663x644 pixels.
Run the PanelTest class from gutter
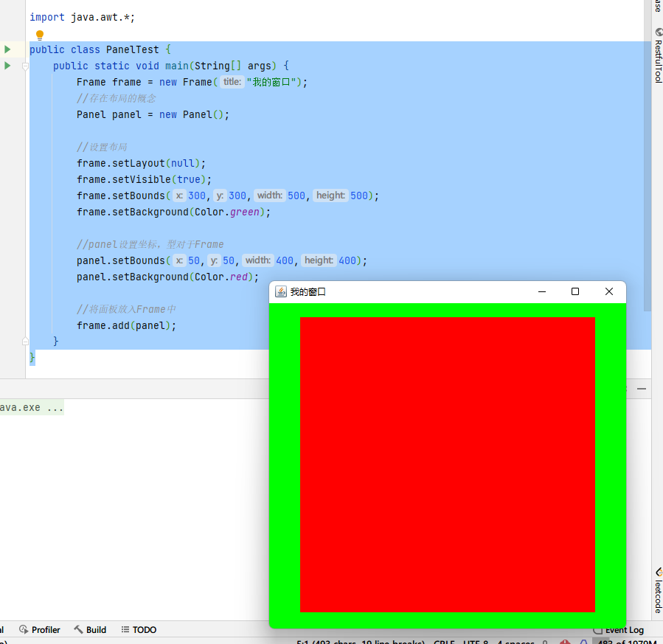[7, 49]
